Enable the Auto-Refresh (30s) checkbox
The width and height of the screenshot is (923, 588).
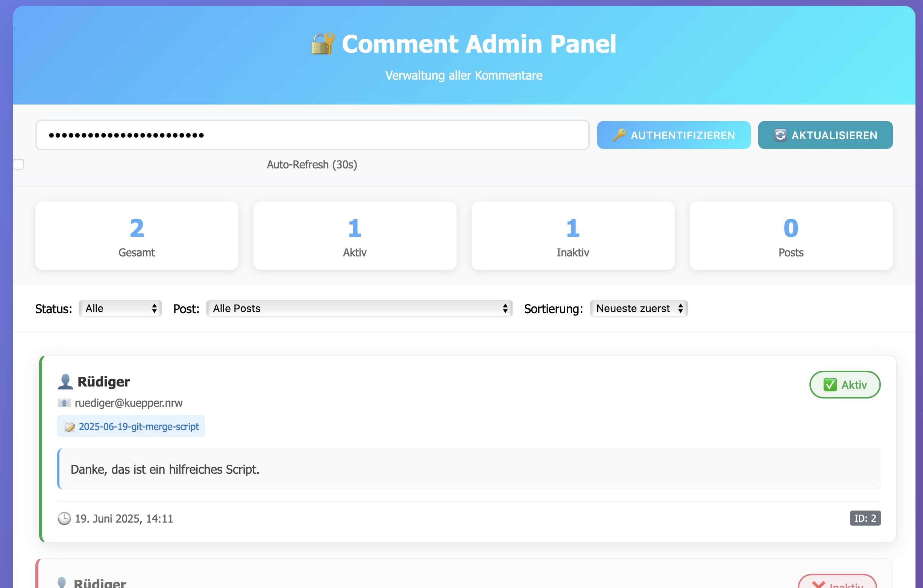pyautogui.click(x=18, y=164)
